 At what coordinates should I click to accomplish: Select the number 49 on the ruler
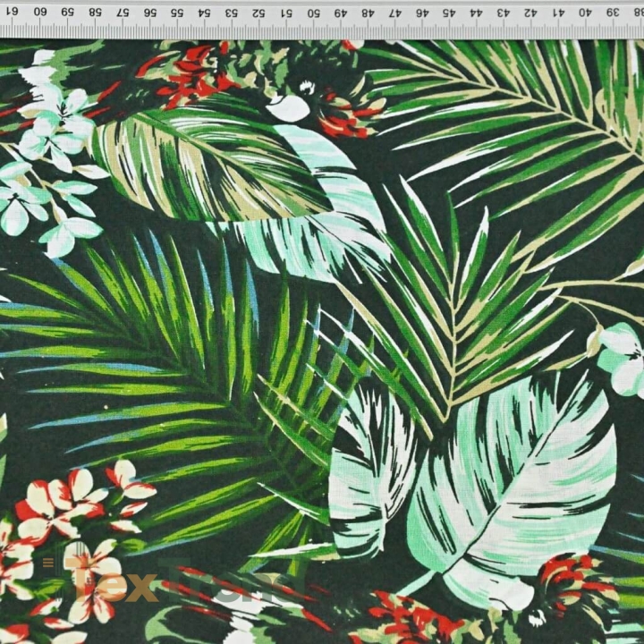[x=341, y=13]
